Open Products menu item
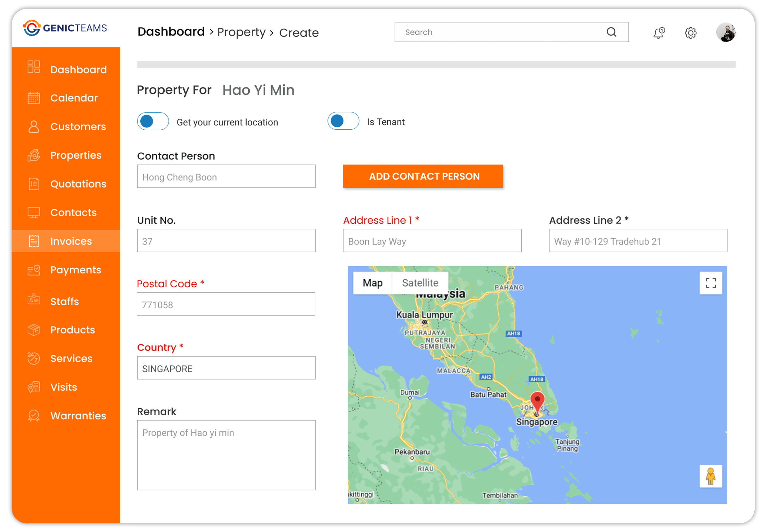768x532 pixels. 66,330
